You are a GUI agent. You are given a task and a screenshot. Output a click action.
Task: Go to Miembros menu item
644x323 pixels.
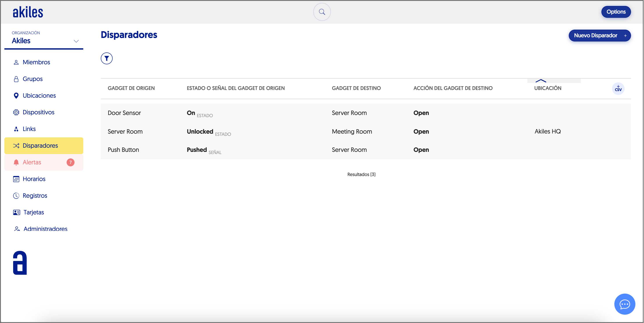pos(36,62)
